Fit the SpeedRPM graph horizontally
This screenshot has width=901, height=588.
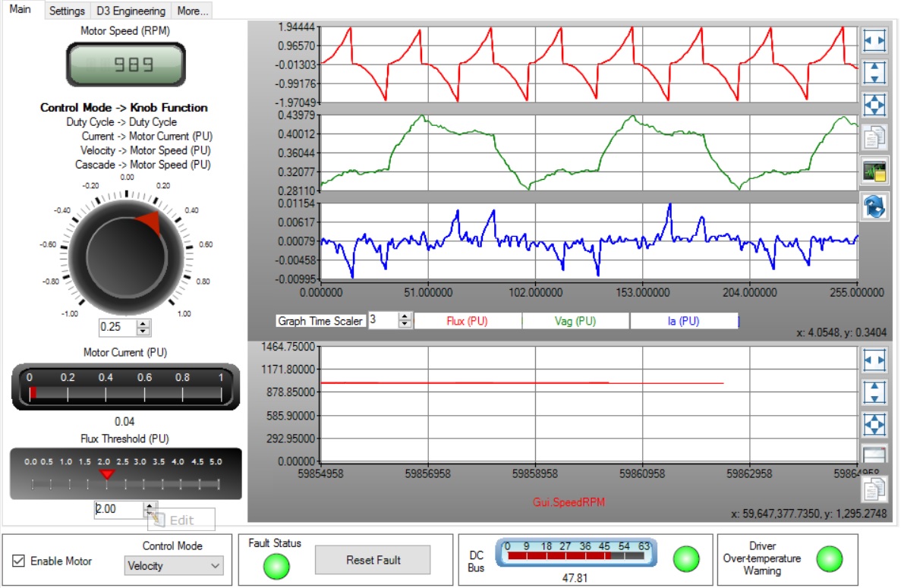(874, 360)
